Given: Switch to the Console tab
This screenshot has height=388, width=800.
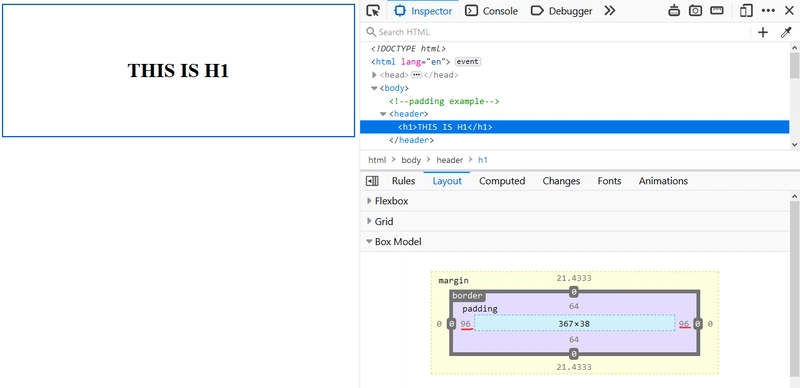Looking at the screenshot, I should click(491, 11).
